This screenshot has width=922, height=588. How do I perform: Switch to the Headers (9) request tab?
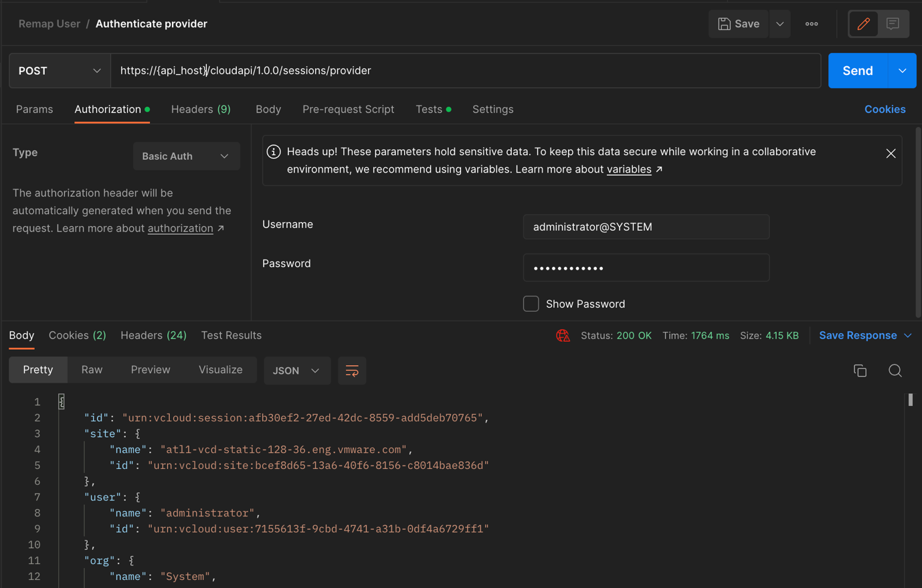201,109
